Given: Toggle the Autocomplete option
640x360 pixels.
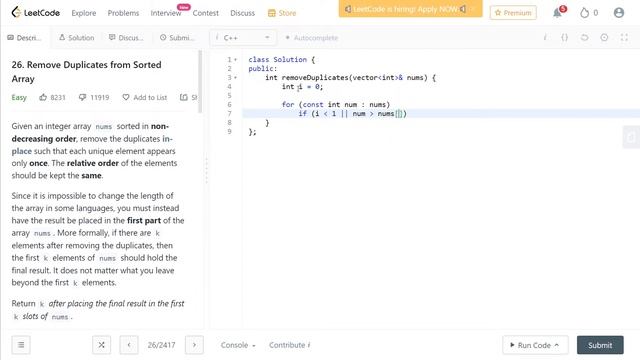Looking at the screenshot, I should [x=312, y=38].
